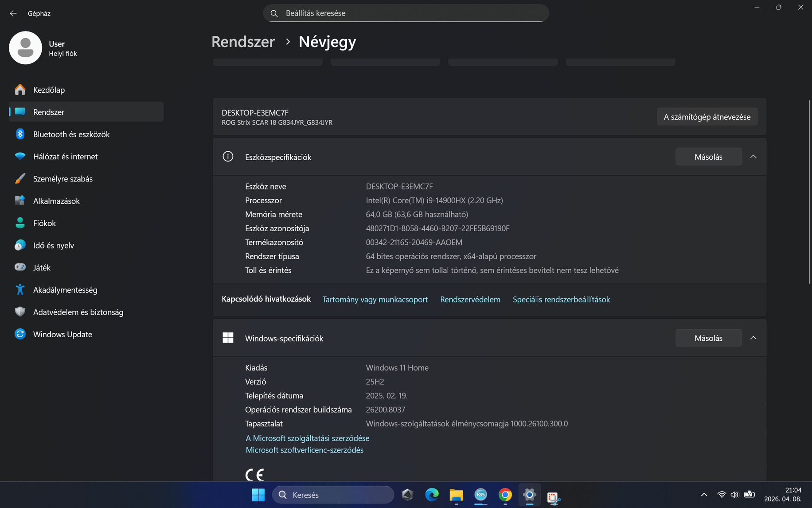This screenshot has height=508, width=812.
Task: Click the search magnifier in Beállítás keresése
Action: point(274,13)
